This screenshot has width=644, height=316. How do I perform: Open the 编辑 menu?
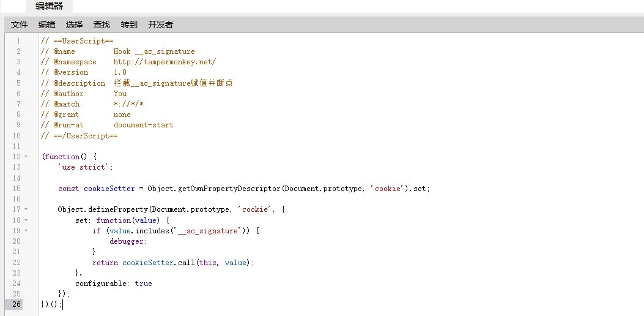click(47, 24)
